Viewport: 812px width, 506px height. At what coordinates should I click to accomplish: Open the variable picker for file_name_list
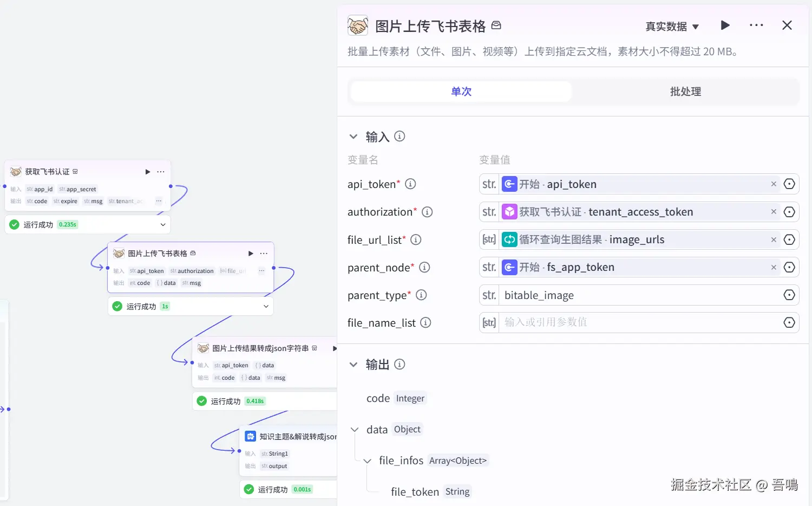789,323
